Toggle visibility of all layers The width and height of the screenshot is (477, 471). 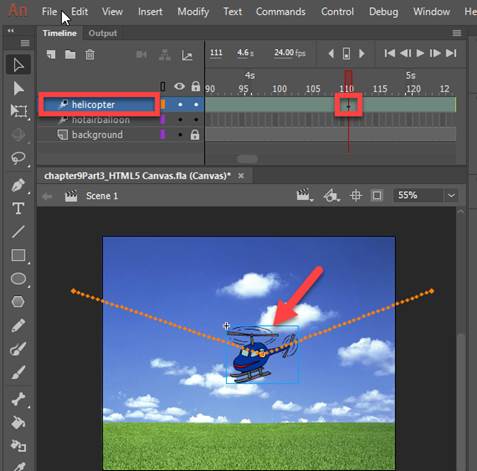[179, 87]
